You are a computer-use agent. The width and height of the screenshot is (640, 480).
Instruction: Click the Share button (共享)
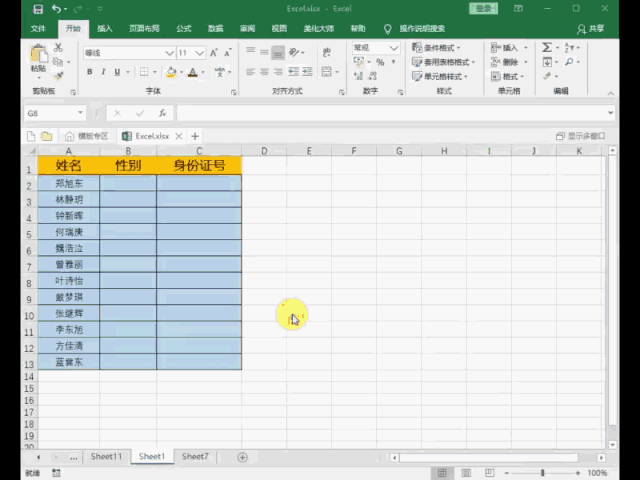click(x=590, y=29)
